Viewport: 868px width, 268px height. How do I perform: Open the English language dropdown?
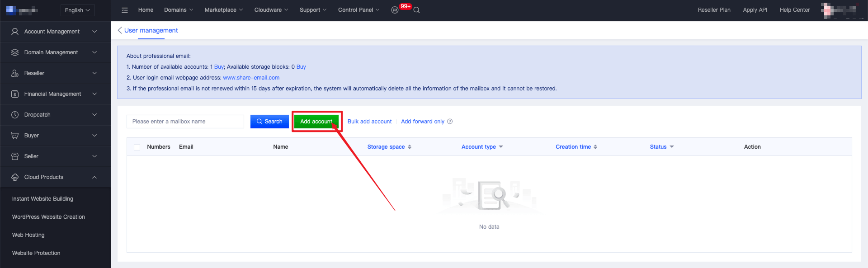pyautogui.click(x=77, y=10)
